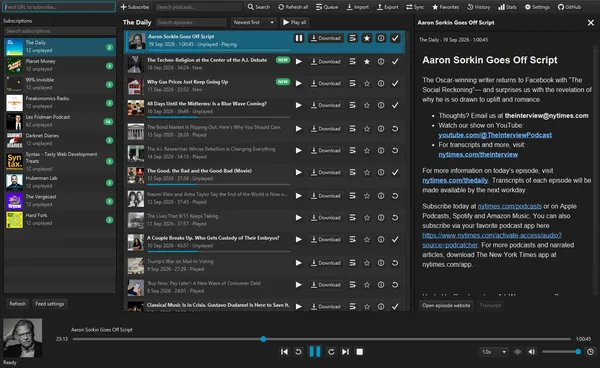The image size is (600, 368).
Task: Skip forward with the player's forward button
Action: 331,352
